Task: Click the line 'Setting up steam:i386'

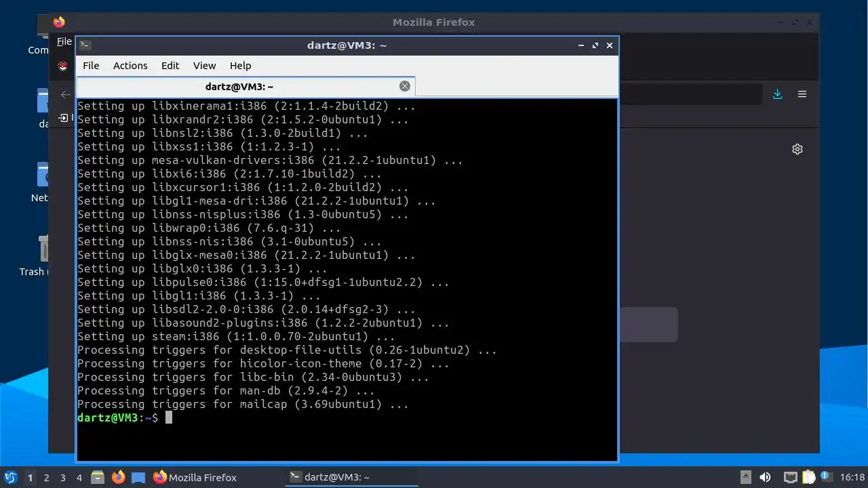Action: (x=236, y=337)
